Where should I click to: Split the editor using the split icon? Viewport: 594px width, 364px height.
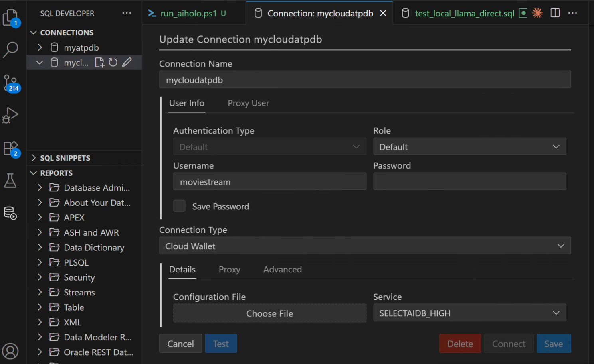click(555, 13)
